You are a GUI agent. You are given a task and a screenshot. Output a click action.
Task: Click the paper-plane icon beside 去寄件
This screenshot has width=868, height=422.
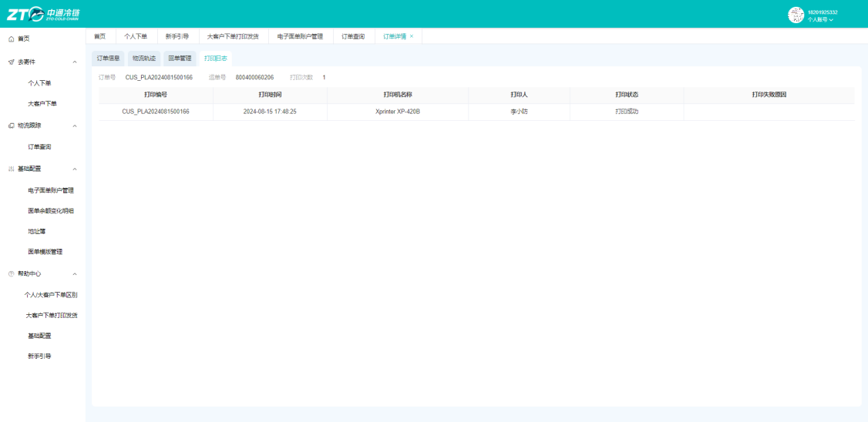click(x=11, y=62)
